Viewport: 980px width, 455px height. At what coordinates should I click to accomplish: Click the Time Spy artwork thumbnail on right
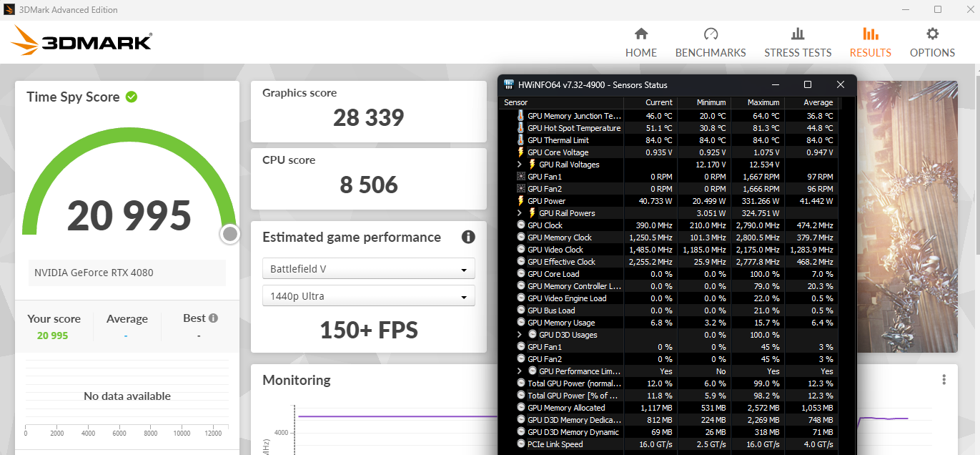pyautogui.click(x=906, y=217)
